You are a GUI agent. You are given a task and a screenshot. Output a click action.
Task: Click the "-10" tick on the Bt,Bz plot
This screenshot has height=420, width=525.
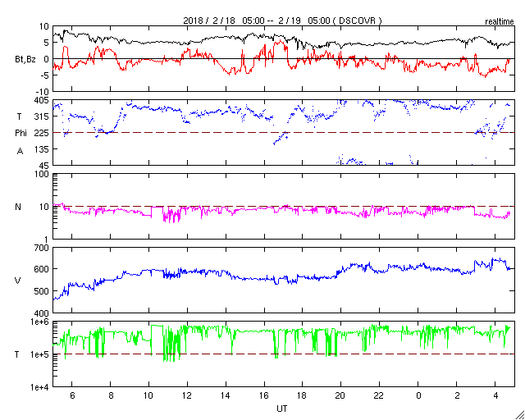[x=43, y=92]
